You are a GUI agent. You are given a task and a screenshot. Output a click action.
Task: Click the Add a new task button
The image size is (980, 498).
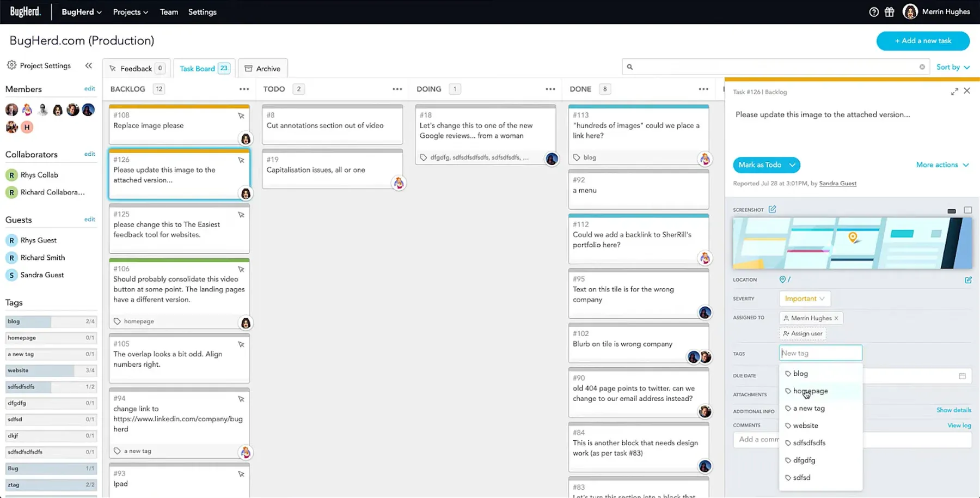coord(922,40)
